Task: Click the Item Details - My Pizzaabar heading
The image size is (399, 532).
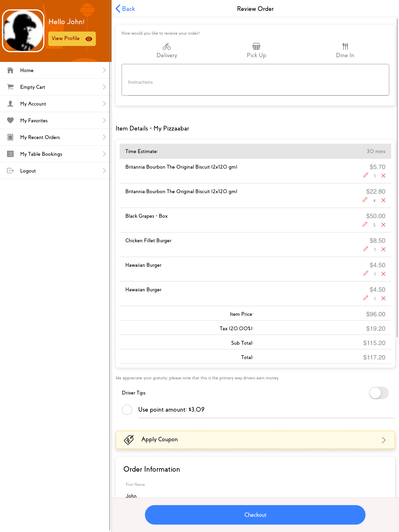Action: [x=152, y=129]
